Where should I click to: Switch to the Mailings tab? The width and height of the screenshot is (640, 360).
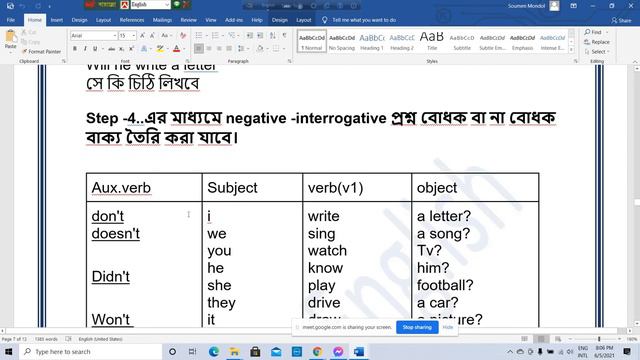[162, 20]
